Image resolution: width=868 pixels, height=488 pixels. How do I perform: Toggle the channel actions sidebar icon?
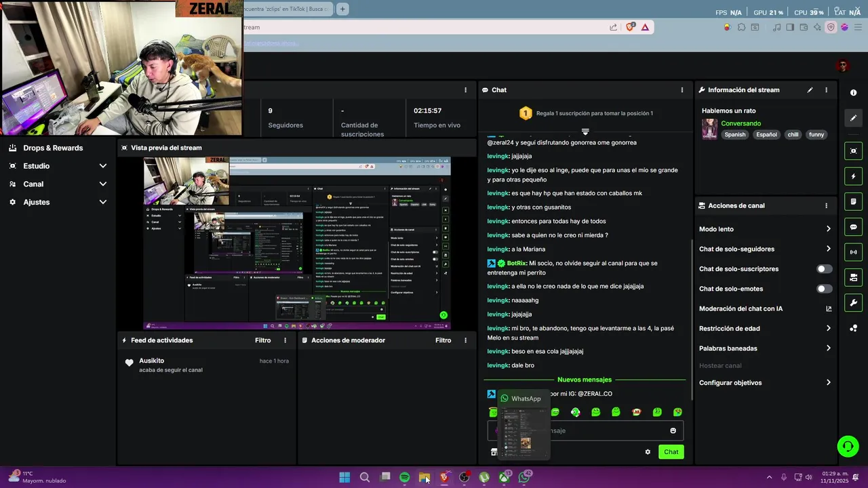click(x=853, y=277)
